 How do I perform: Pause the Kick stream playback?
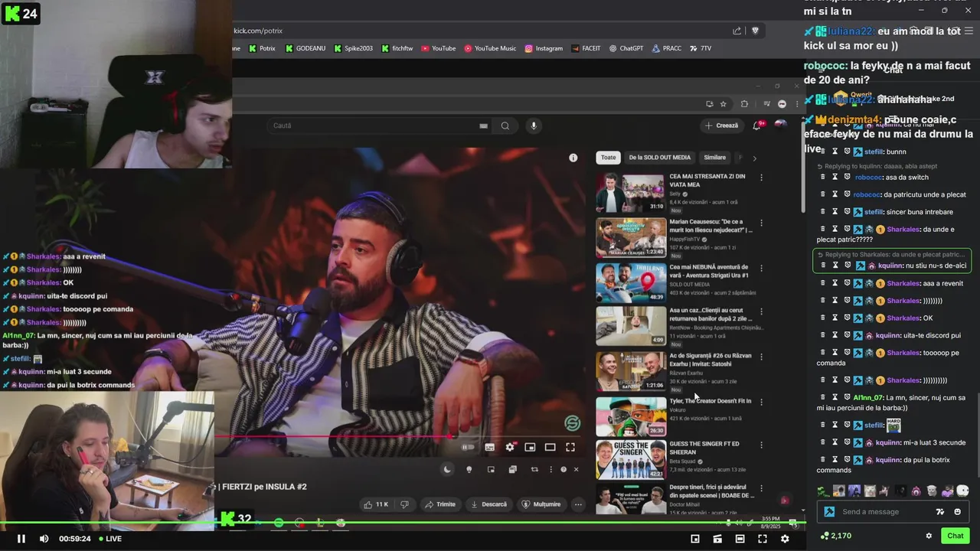[21, 539]
